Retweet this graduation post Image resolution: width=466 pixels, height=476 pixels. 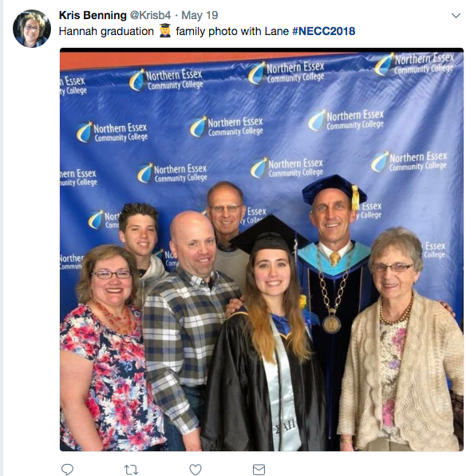(x=131, y=470)
